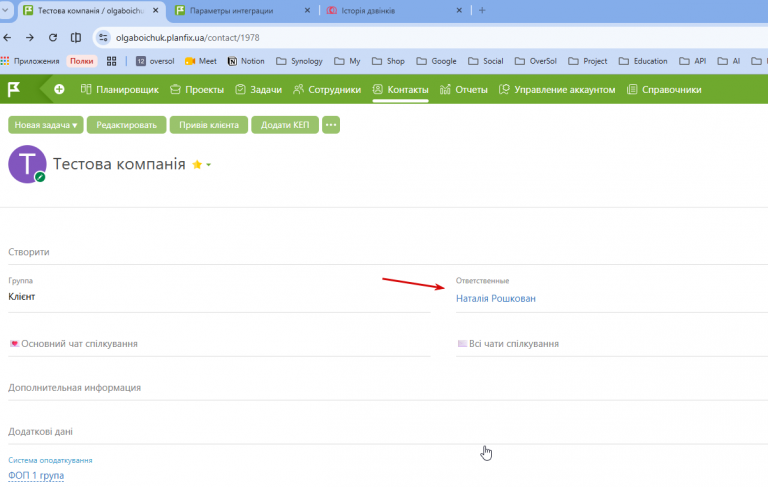Go back in browser
The width and height of the screenshot is (768, 487).
click(7, 38)
